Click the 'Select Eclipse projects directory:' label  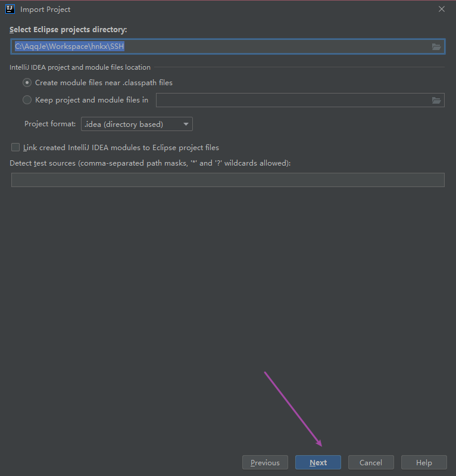pyautogui.click(x=68, y=29)
